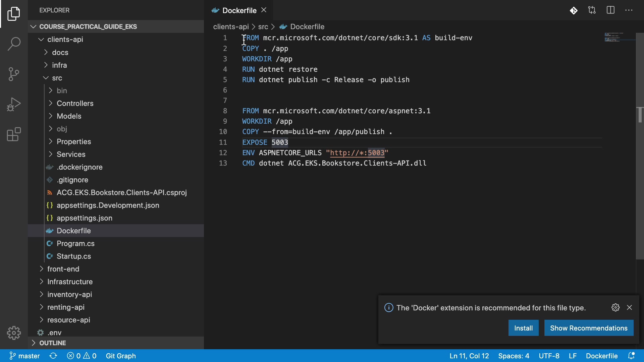Click the Open Changes icon in editor toolbar

coord(592,10)
